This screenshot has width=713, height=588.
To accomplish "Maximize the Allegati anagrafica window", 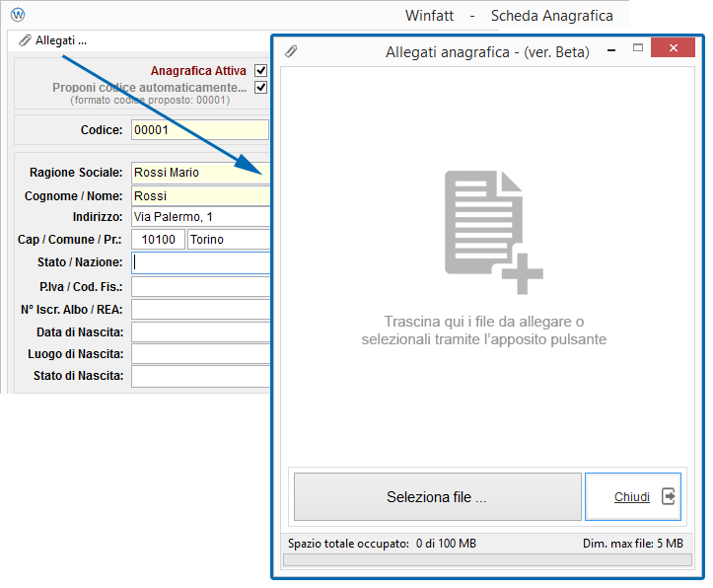I will tap(638, 47).
